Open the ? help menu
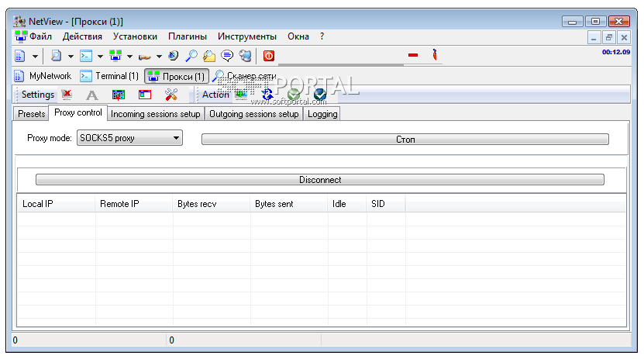Image resolution: width=644 pixels, height=359 pixels. click(322, 36)
